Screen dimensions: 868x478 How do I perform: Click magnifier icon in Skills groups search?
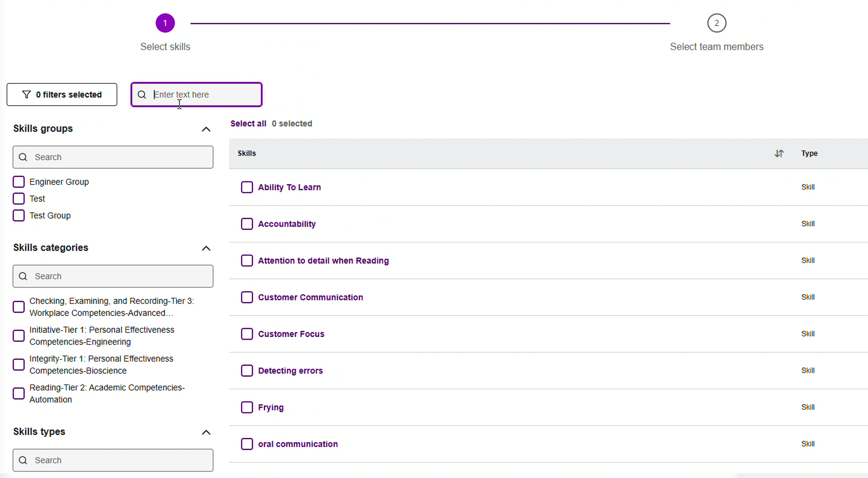[x=23, y=157]
